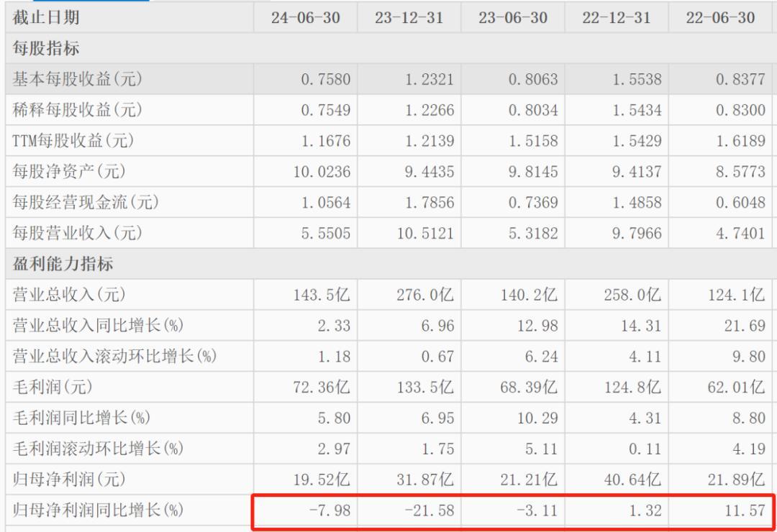Click the 毛利润(元) row label
Screen dimensions: 777x532
pos(52,386)
